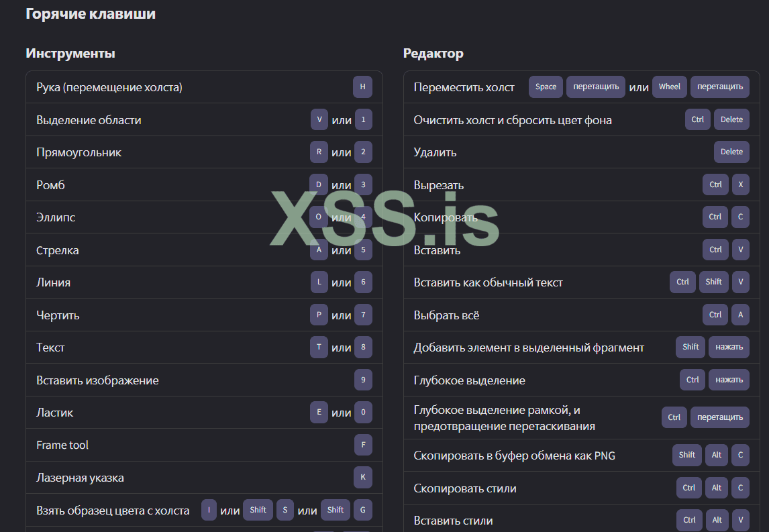Click the Space key badge in Переместить холст row

[546, 87]
